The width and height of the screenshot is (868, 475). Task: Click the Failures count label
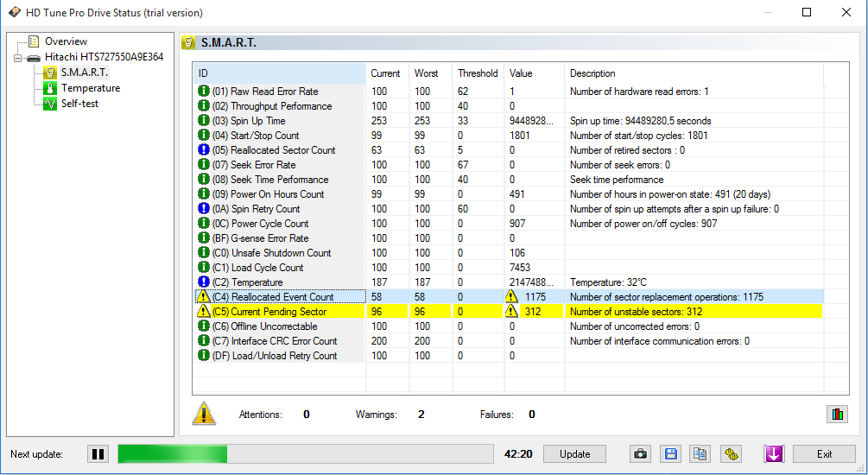tap(497, 414)
